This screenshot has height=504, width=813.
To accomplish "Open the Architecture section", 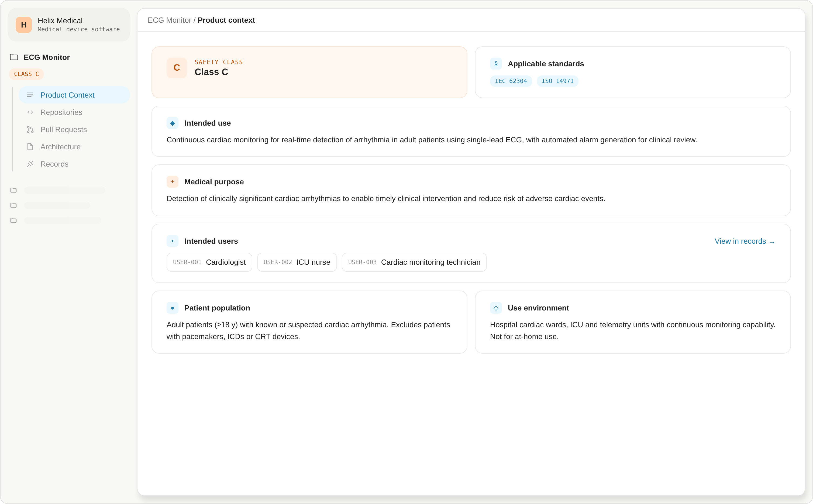I will click(74, 147).
